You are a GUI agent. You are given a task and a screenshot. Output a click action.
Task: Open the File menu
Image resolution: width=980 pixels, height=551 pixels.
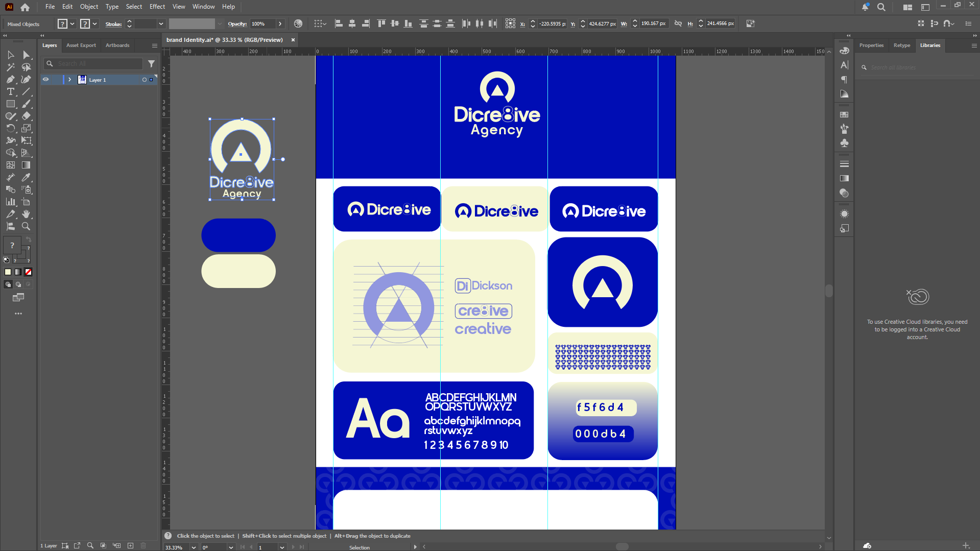pos(50,7)
